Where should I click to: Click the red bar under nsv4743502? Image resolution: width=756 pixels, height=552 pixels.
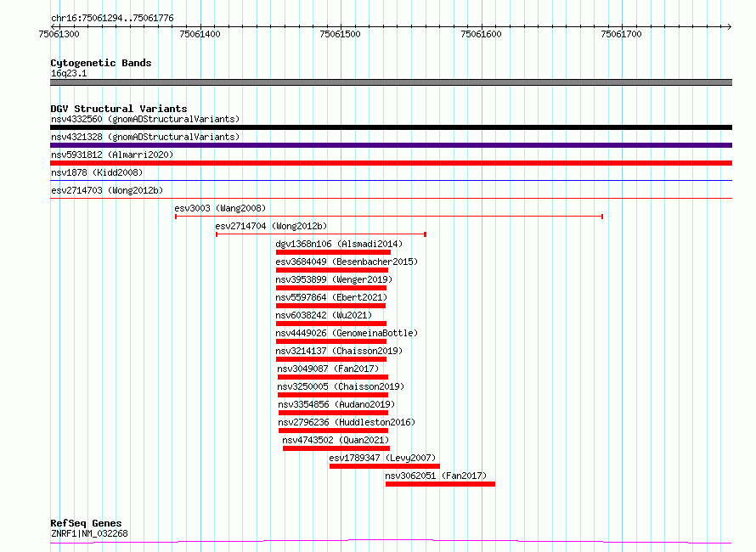point(336,448)
